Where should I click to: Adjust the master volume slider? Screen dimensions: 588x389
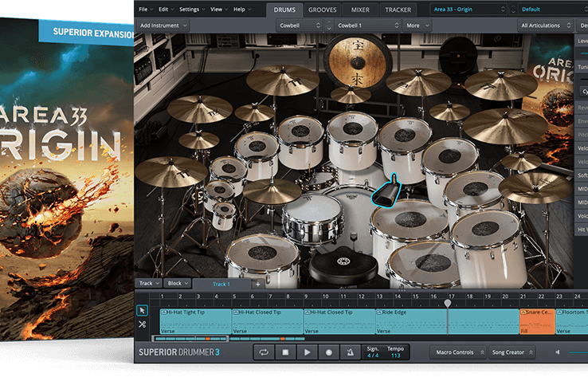(x=578, y=352)
